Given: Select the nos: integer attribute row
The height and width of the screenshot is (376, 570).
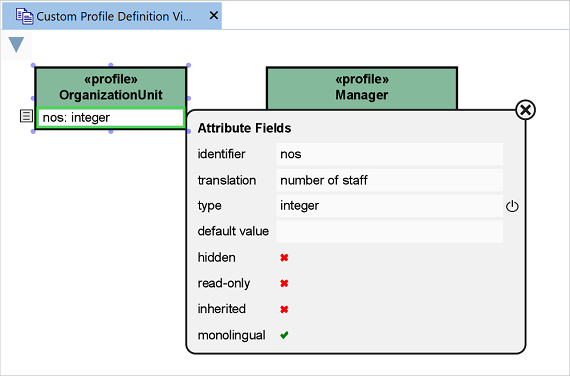Looking at the screenshot, I should (x=111, y=117).
